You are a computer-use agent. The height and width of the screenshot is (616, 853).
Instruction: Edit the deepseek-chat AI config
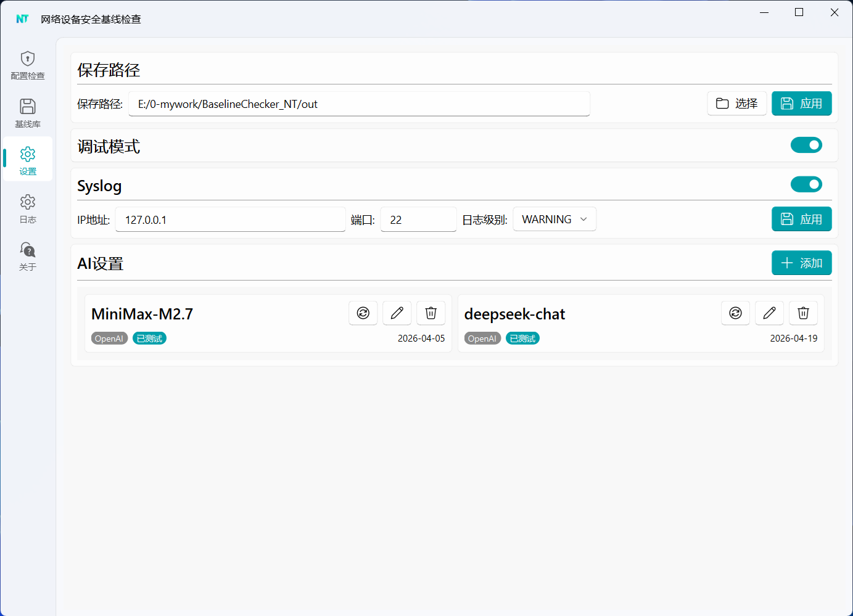click(770, 313)
